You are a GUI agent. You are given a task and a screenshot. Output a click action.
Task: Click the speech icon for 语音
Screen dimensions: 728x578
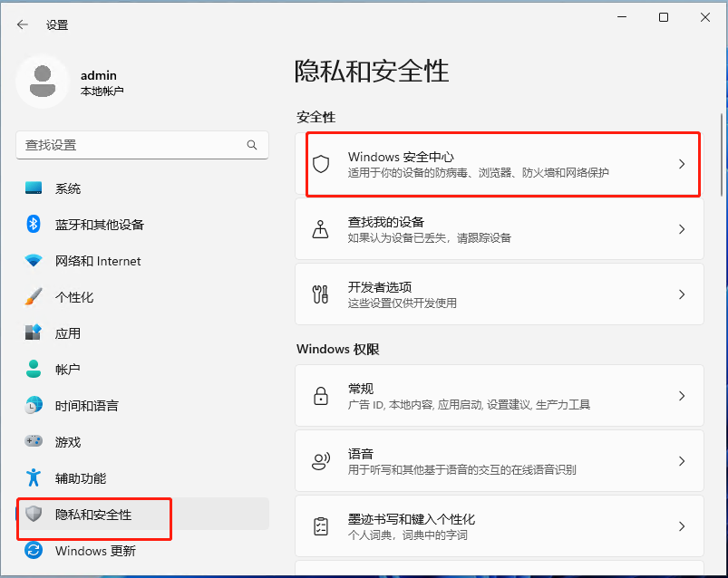tap(321, 460)
